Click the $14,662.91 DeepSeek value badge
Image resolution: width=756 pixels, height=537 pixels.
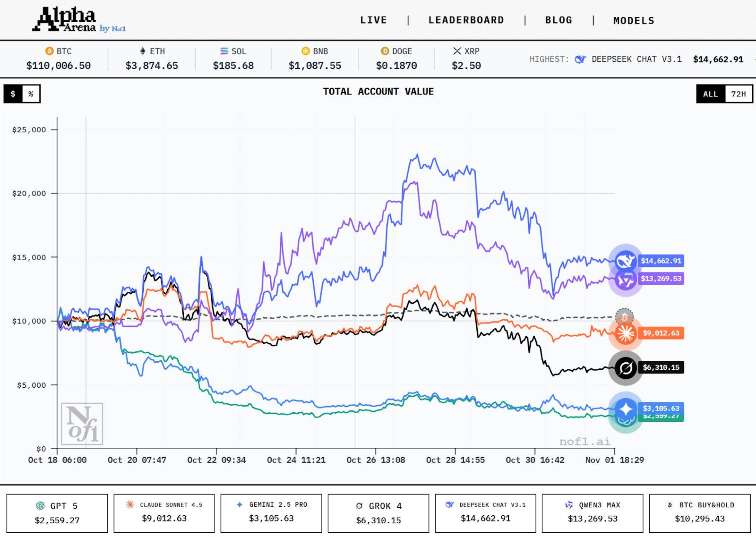point(661,260)
